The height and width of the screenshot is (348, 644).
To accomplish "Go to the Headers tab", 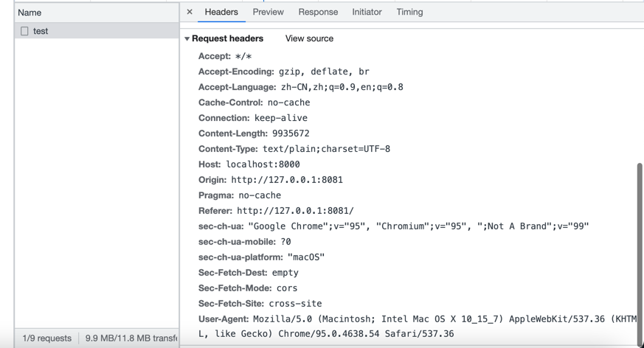I will click(221, 13).
